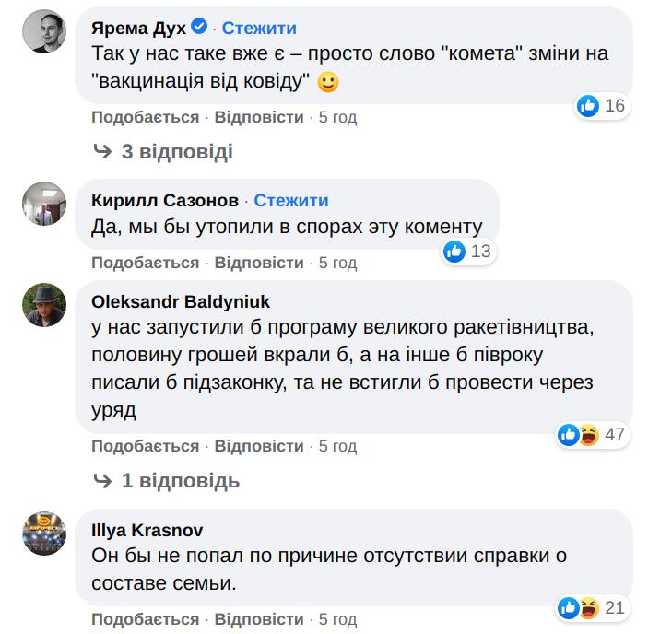Click Кирилл Сазонов's profile avatar

44,204
